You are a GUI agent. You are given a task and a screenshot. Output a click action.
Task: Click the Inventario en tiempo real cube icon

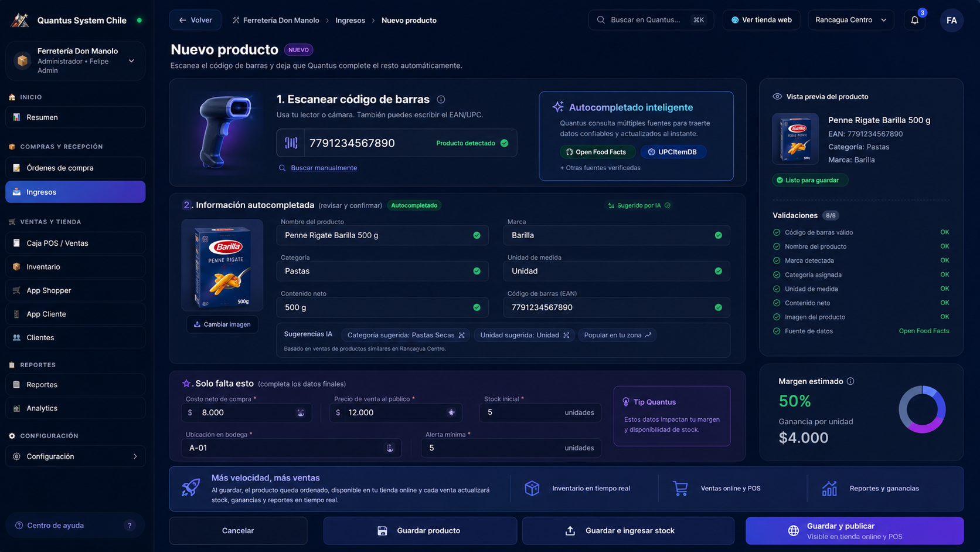click(532, 488)
